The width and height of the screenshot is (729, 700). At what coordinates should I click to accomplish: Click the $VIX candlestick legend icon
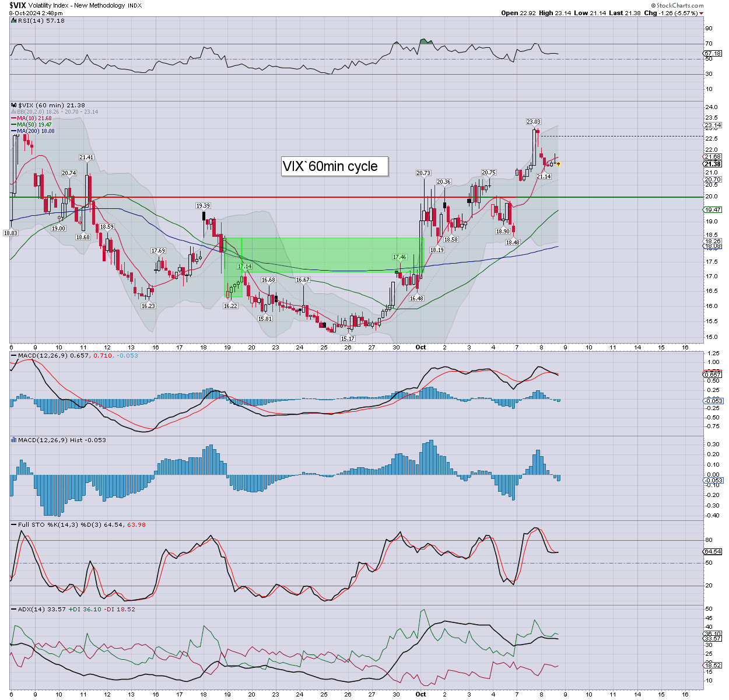14,106
